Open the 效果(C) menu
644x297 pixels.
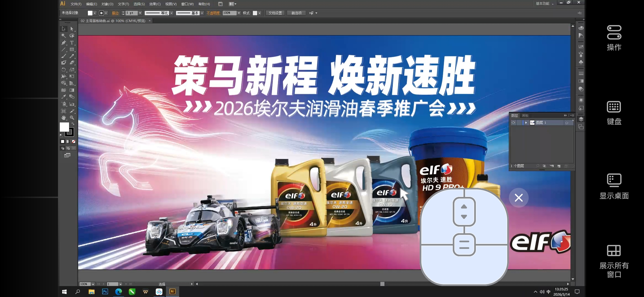(x=155, y=4)
